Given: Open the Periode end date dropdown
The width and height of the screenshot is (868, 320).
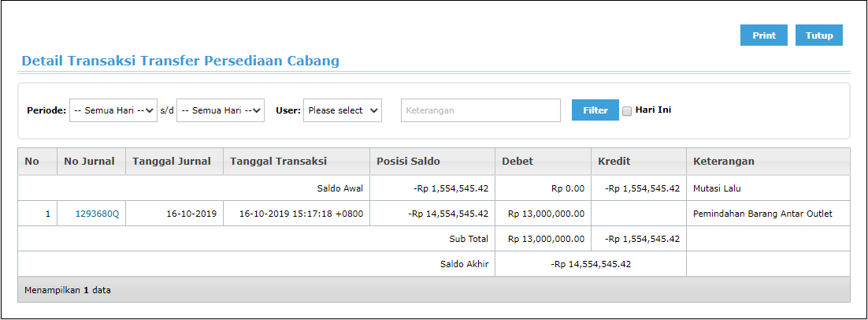Looking at the screenshot, I should click(221, 110).
